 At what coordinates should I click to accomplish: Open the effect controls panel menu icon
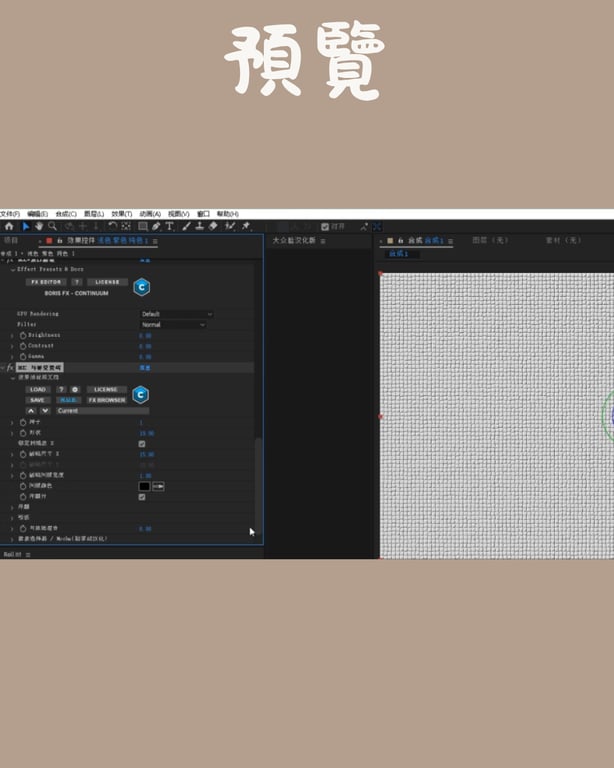155,241
